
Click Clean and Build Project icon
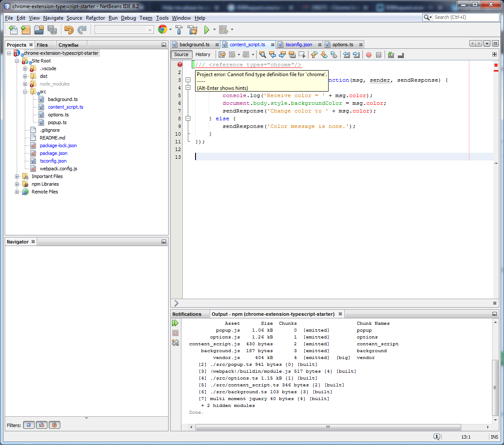tap(193, 30)
